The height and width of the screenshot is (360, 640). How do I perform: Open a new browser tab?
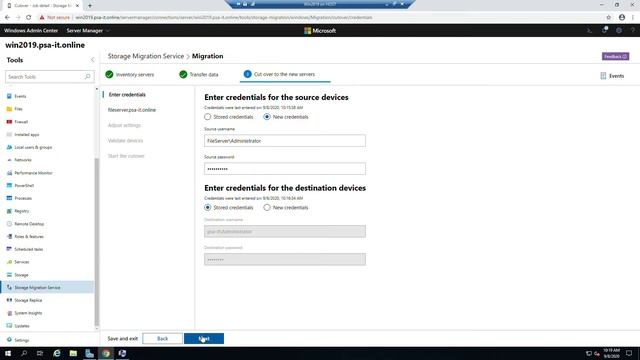[x=90, y=6]
